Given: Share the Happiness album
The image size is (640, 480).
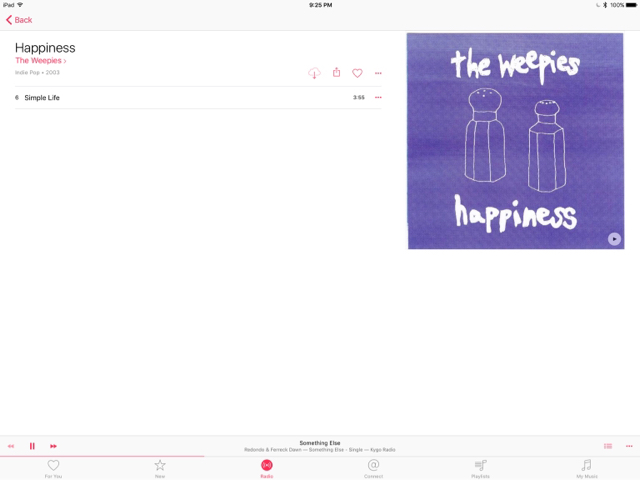Looking at the screenshot, I should click(336, 72).
